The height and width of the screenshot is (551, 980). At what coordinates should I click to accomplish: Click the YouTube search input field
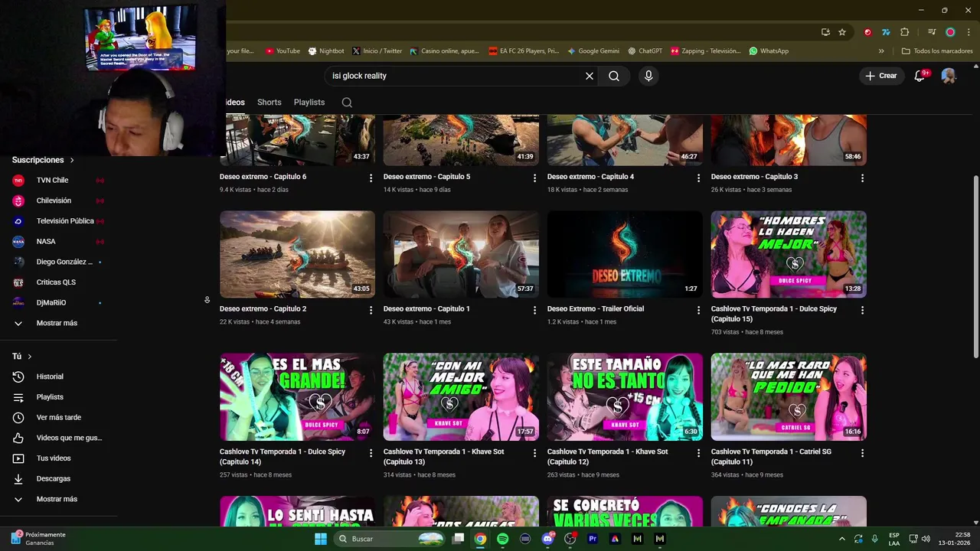point(456,76)
